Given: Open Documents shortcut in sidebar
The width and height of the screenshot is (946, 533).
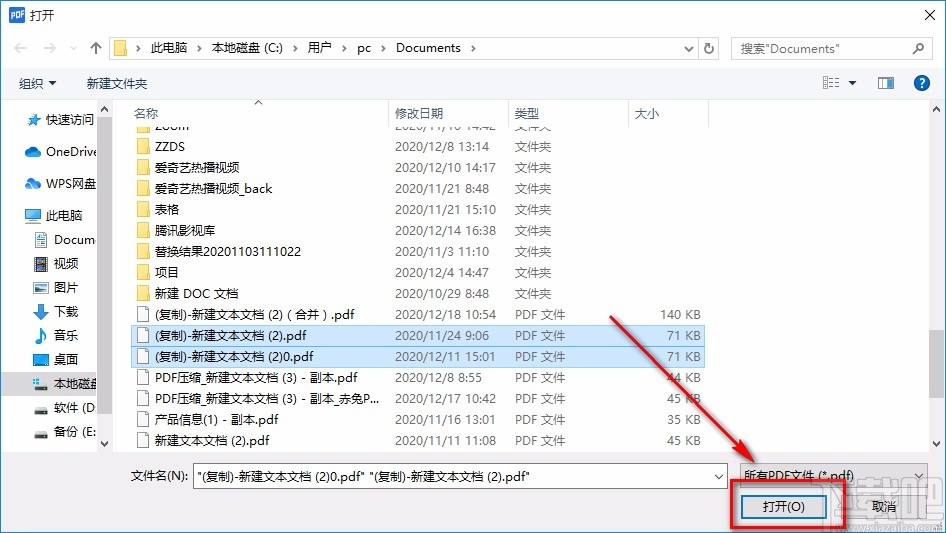Looking at the screenshot, I should (65, 240).
